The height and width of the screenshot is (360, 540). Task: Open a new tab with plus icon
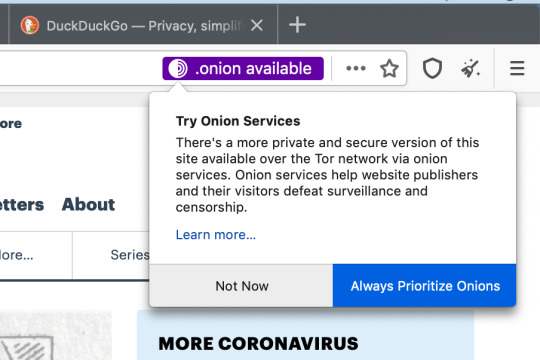(x=297, y=25)
